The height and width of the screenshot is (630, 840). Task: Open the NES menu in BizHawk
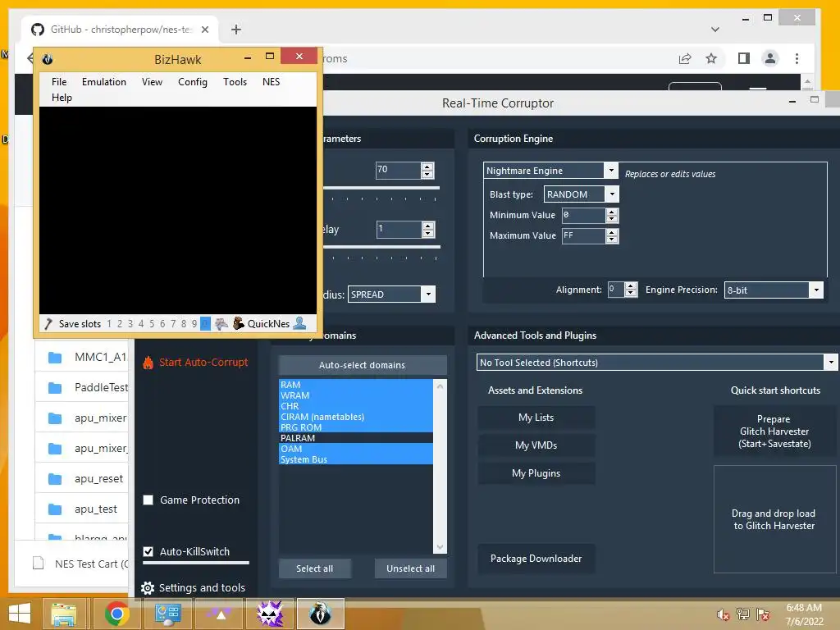[271, 82]
